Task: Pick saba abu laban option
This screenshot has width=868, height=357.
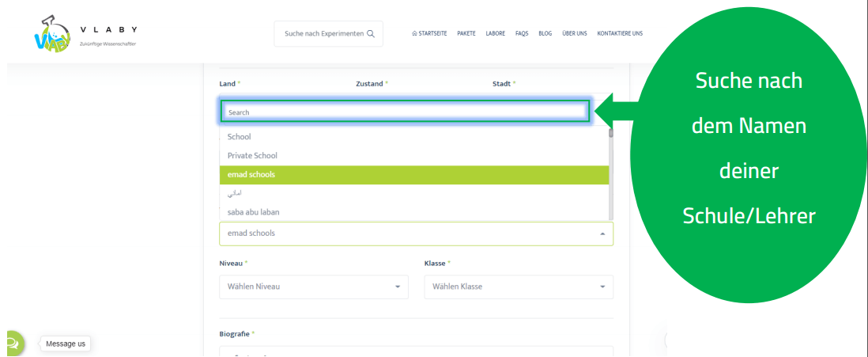Action: tap(253, 212)
